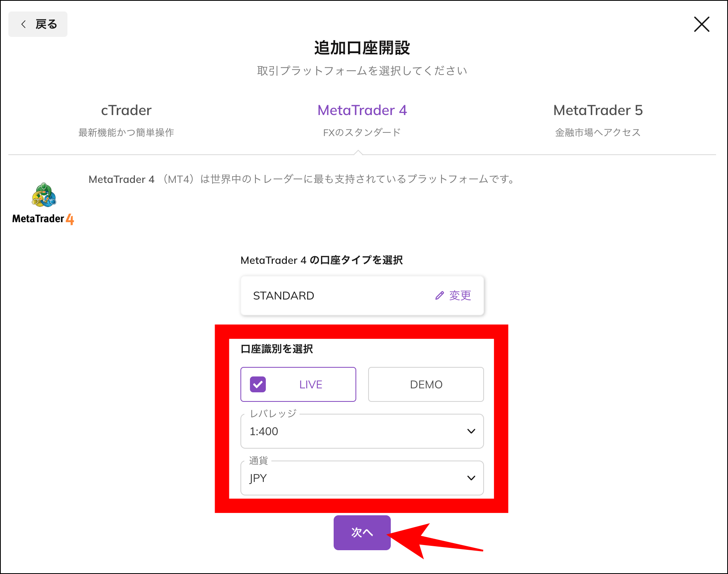Click the STANDARD account type field
The image size is (728, 574).
point(362,296)
